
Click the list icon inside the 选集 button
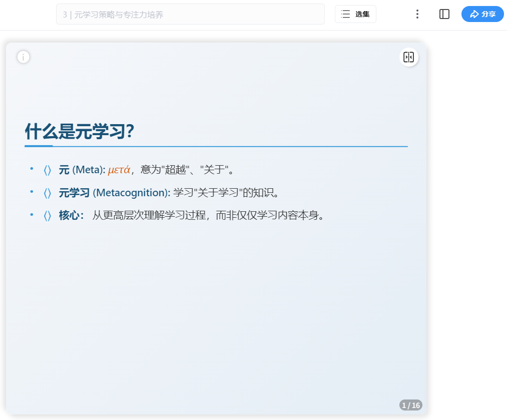(346, 14)
